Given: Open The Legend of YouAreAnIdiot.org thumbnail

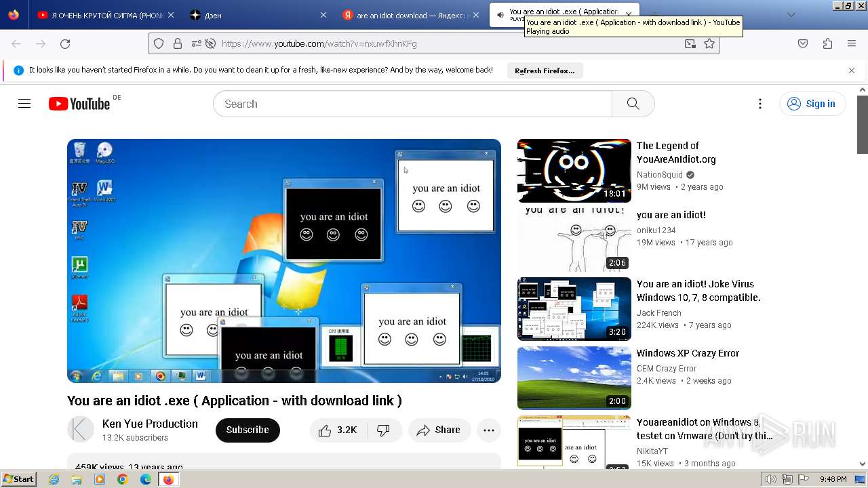Looking at the screenshot, I should click(x=574, y=171).
